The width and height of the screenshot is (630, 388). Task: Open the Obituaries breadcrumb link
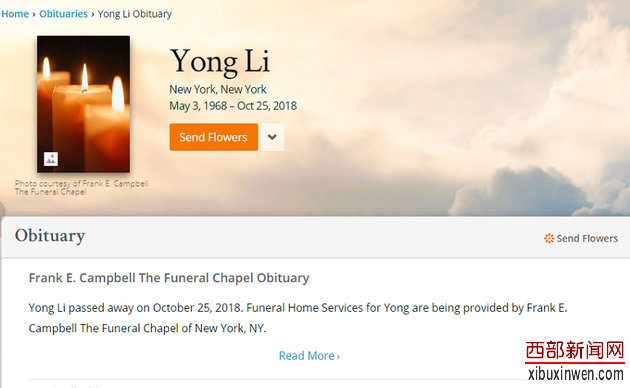point(63,14)
